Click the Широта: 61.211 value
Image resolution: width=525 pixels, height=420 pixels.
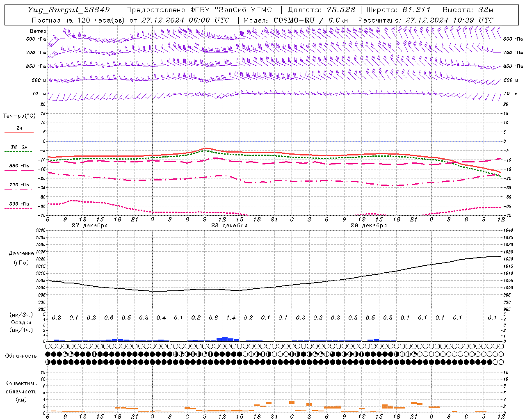click(399, 10)
